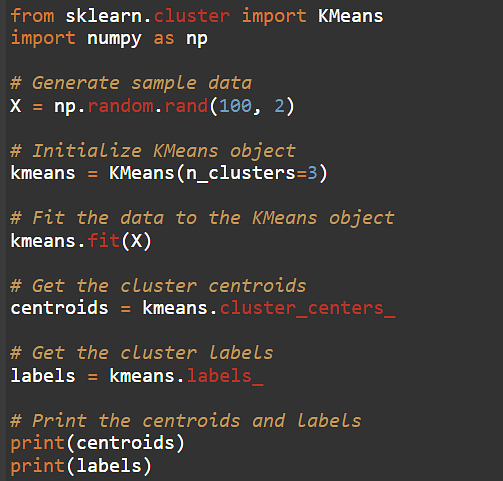This screenshot has width=503, height=481.
Task: Click the number 100 in rand call
Action: [236, 106]
